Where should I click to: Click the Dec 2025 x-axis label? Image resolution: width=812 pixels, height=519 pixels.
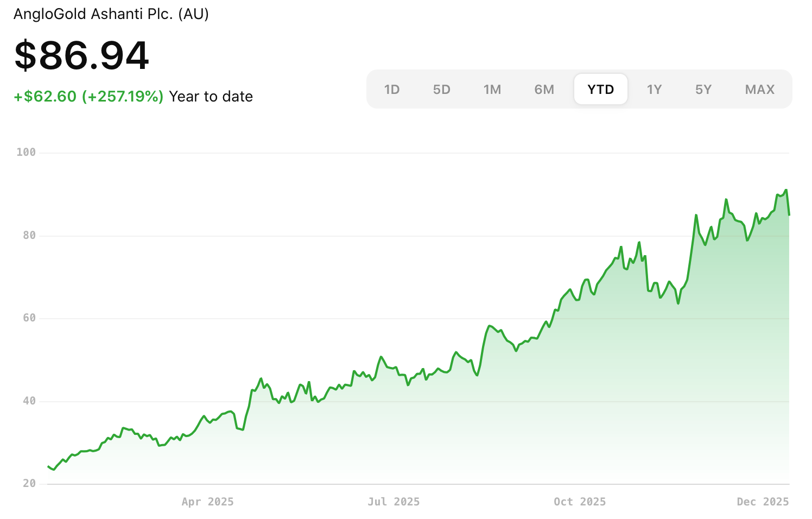pyautogui.click(x=763, y=502)
